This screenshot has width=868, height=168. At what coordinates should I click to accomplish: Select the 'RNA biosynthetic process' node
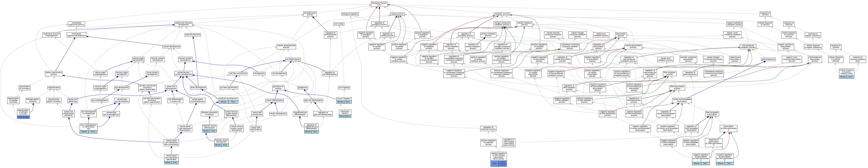(x=677, y=88)
